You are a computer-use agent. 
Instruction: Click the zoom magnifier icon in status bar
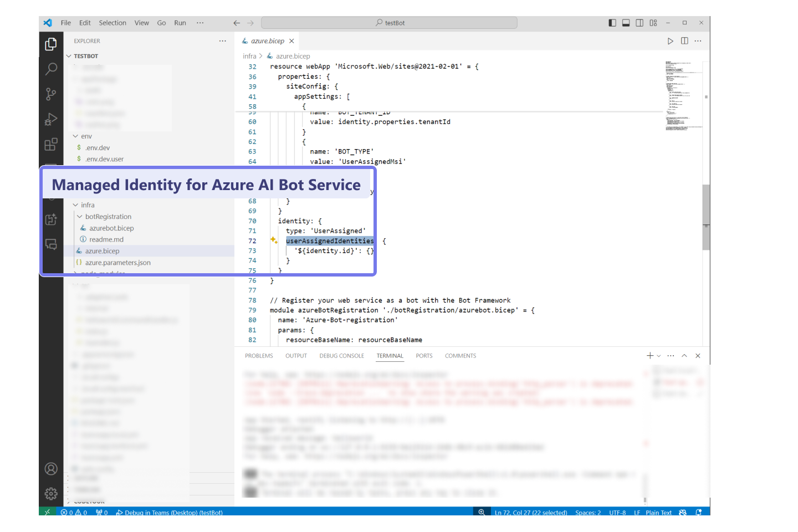click(482, 513)
